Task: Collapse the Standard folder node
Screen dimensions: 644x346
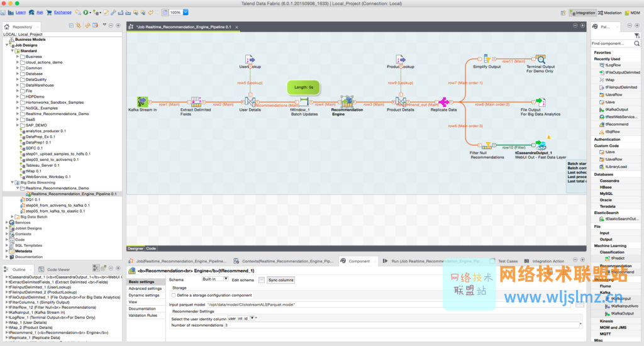Action: click(13, 51)
